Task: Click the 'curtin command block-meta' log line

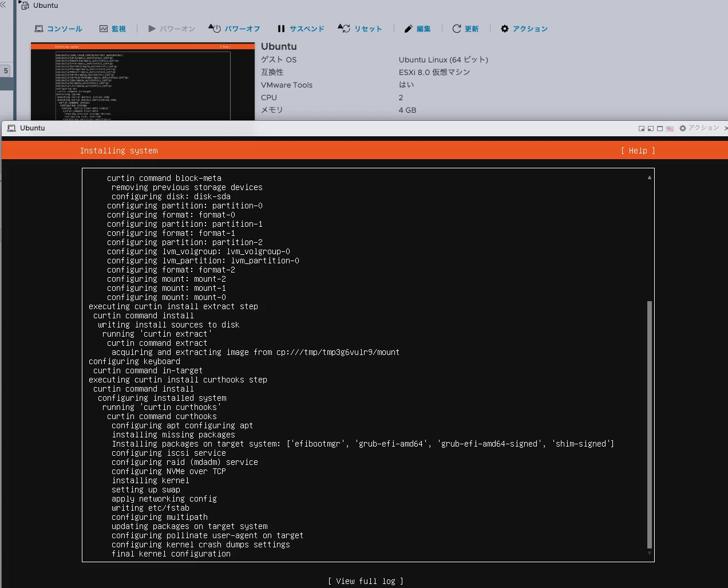Action: 164,178
